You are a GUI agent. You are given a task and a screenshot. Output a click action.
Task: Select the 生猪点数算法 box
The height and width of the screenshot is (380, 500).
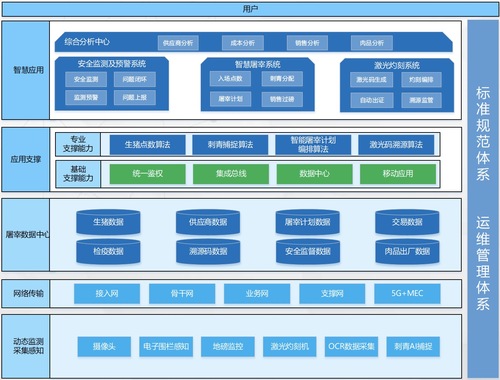147,145
